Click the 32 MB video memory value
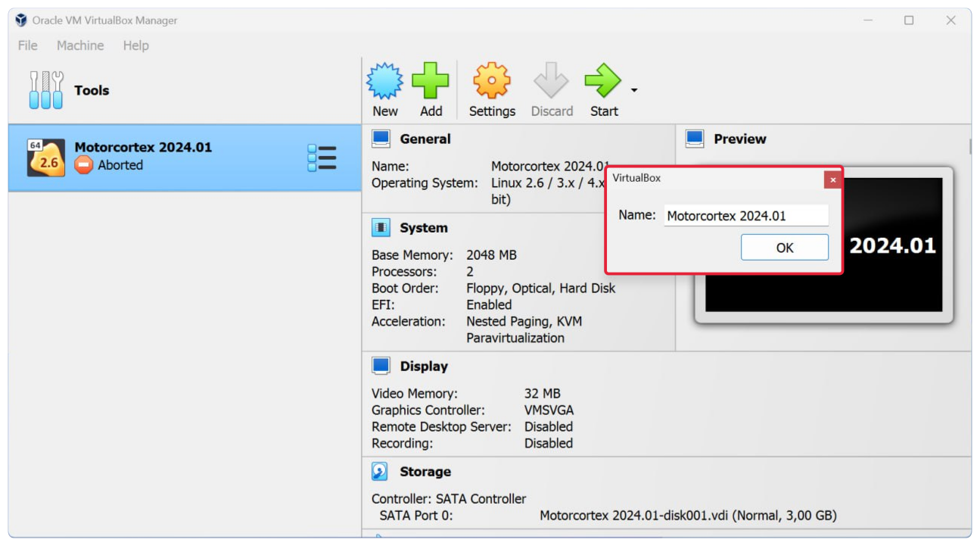Image resolution: width=980 pixels, height=546 pixels. point(543,394)
